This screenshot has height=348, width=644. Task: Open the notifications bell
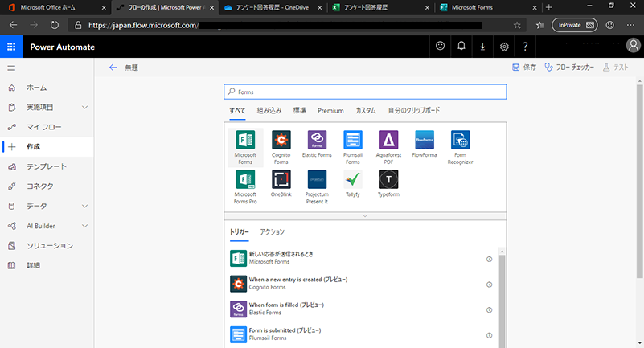point(461,46)
